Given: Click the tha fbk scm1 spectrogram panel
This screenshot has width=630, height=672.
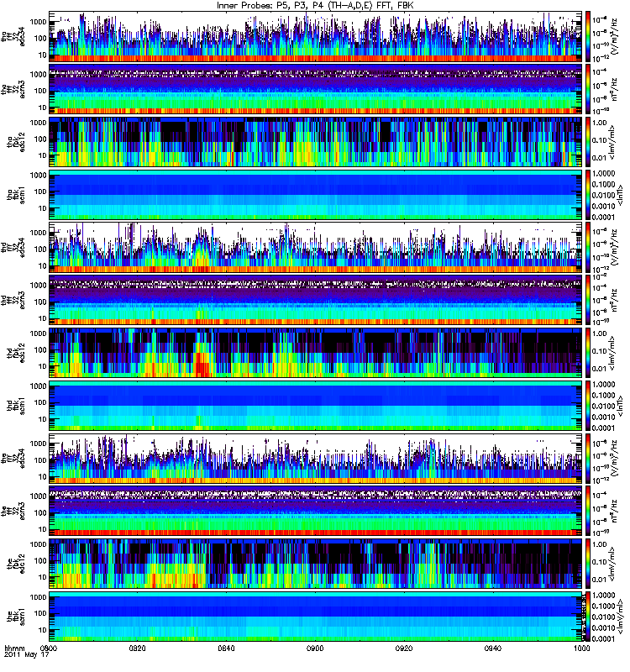Looking at the screenshot, I should coord(316,195).
